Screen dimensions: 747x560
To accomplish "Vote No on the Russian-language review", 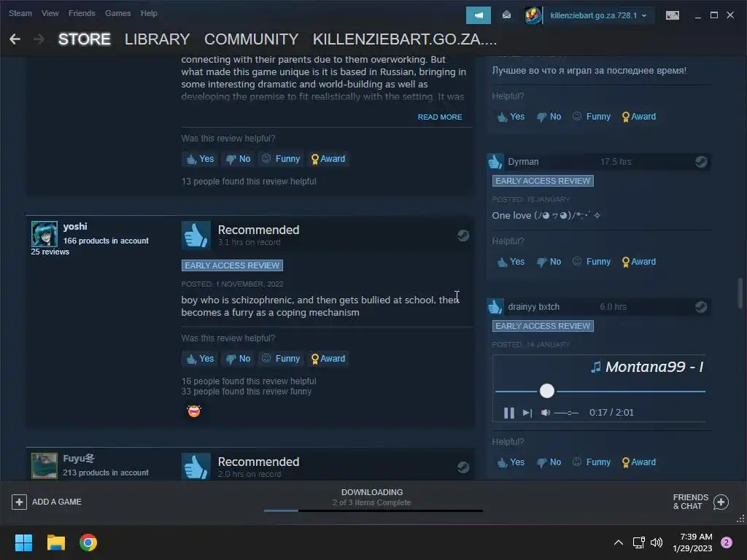I will [x=549, y=117].
